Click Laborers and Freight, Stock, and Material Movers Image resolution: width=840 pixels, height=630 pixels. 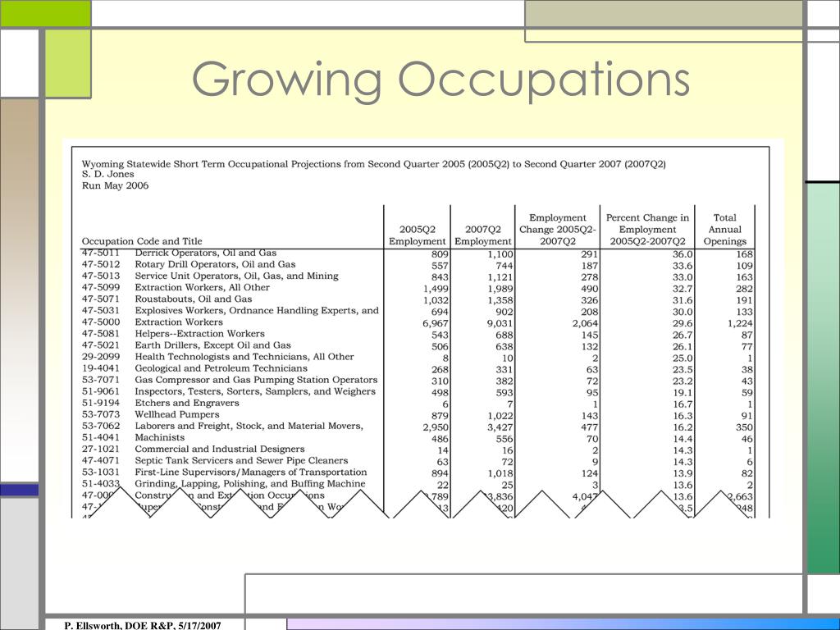(x=249, y=426)
